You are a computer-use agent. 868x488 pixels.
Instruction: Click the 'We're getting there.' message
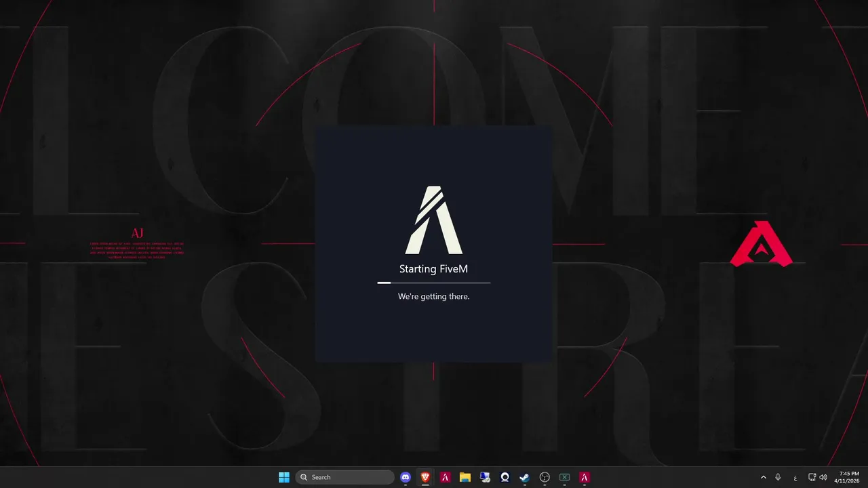tap(433, 296)
